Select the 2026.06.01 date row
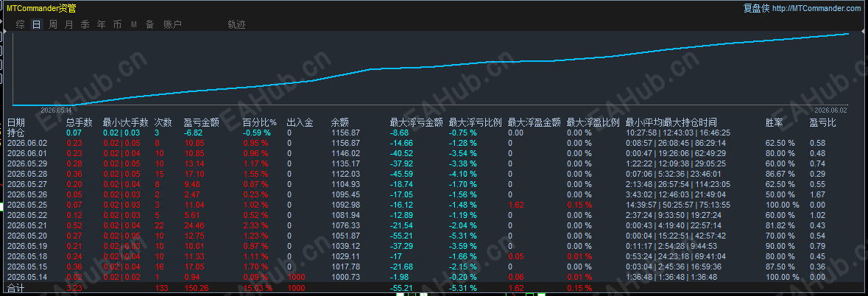 434,153
